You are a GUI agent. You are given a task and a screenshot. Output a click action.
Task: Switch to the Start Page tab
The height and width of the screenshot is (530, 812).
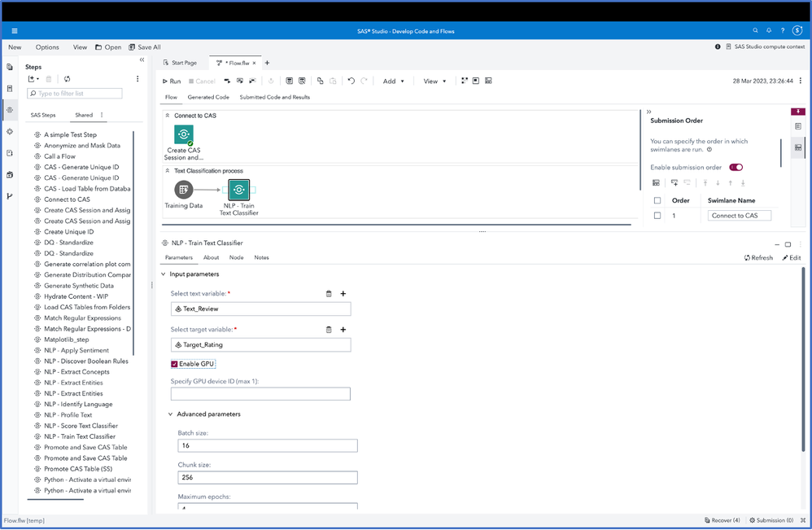180,63
